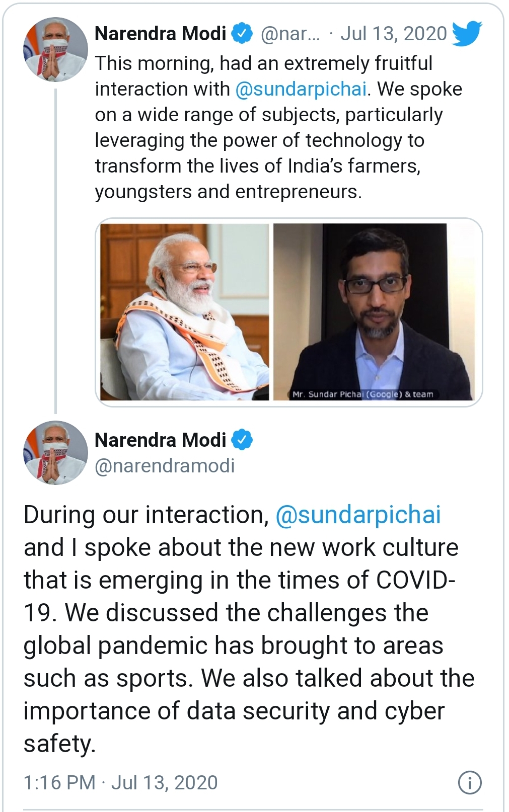The height and width of the screenshot is (812, 509).
Task: Click Narendra Modi name in second tweet
Action: click(x=160, y=440)
